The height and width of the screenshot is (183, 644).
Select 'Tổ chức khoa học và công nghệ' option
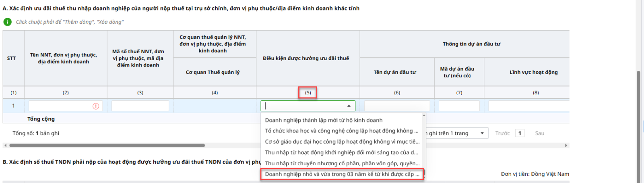pos(341,131)
